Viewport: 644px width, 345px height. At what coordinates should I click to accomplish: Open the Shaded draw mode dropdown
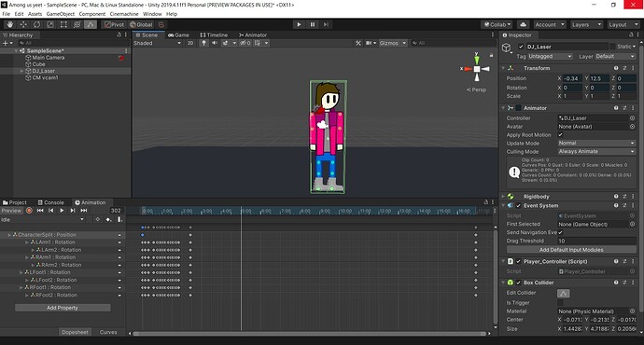coord(157,43)
